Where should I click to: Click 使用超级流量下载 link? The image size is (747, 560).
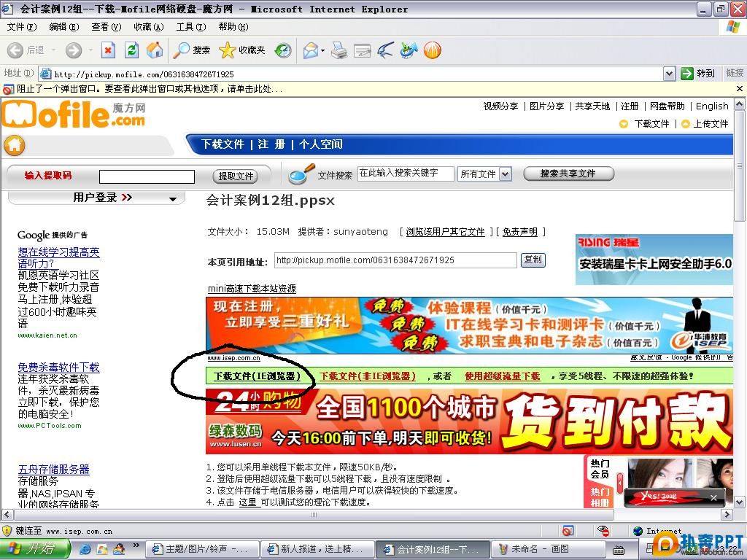503,376
